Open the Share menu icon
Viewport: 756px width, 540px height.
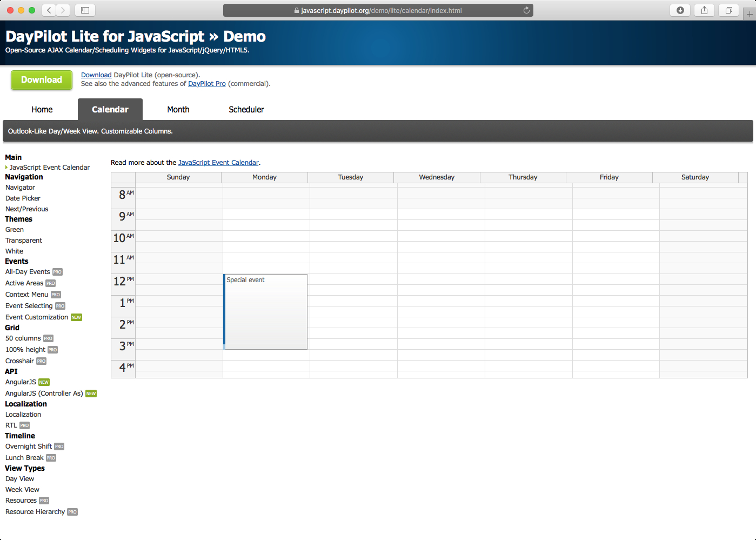(x=705, y=10)
